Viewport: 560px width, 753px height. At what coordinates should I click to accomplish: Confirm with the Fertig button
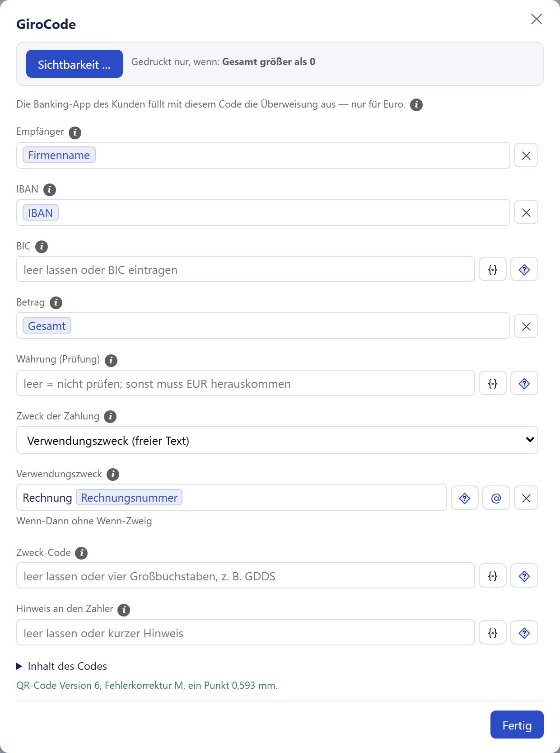click(x=517, y=725)
